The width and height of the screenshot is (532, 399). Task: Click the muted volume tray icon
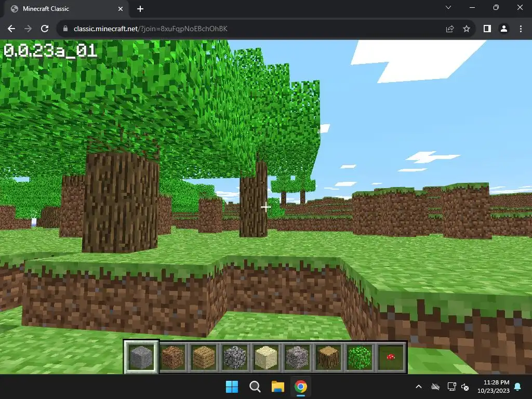pyautogui.click(x=465, y=387)
